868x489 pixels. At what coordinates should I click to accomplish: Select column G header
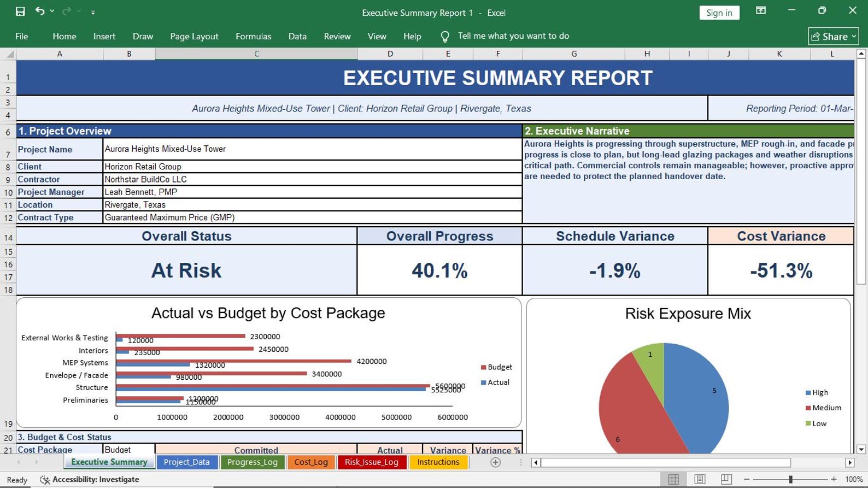pyautogui.click(x=573, y=54)
